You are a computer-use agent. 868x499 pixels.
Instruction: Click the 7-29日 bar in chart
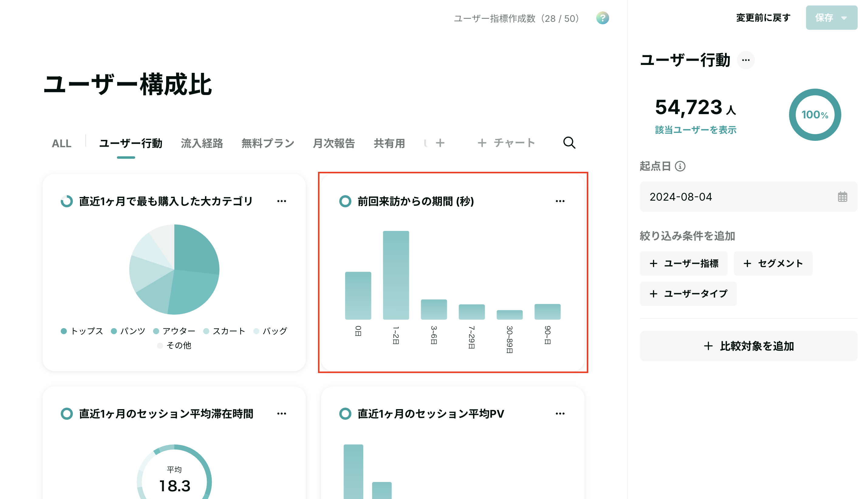472,312
